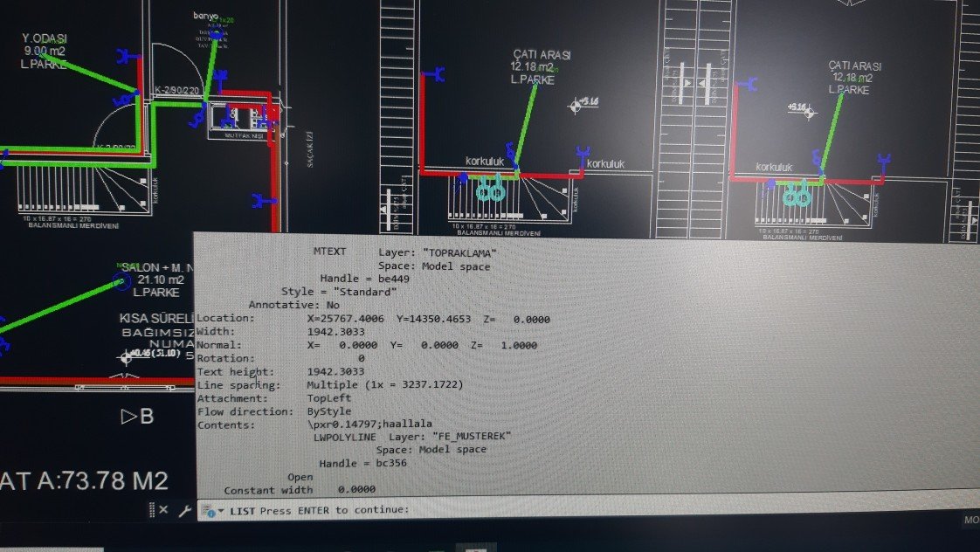The height and width of the screenshot is (552, 980).
Task: Open command line customize wrench menu
Action: (x=184, y=510)
